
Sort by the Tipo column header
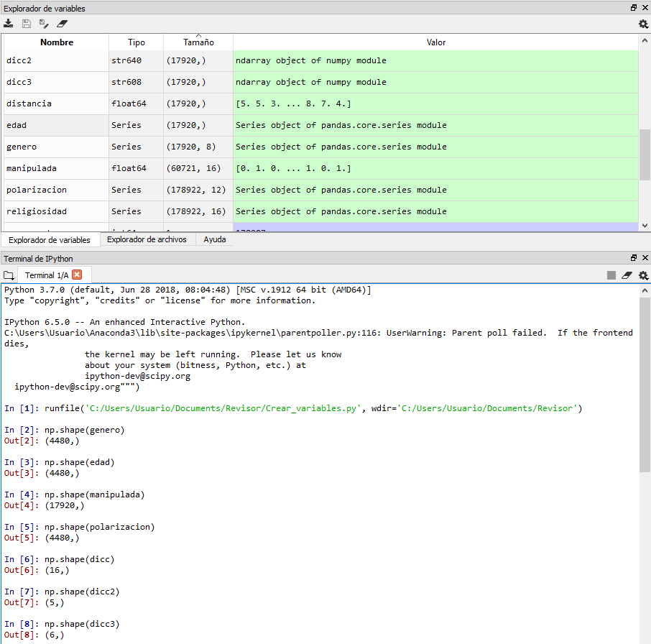(x=137, y=42)
